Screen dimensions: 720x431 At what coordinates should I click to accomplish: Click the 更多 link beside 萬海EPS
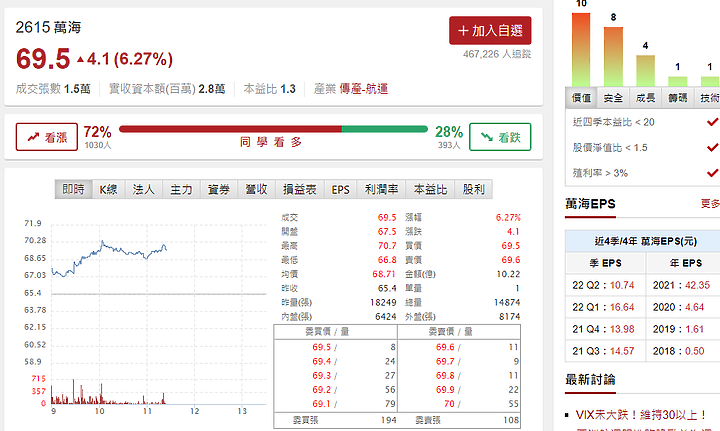(710, 203)
